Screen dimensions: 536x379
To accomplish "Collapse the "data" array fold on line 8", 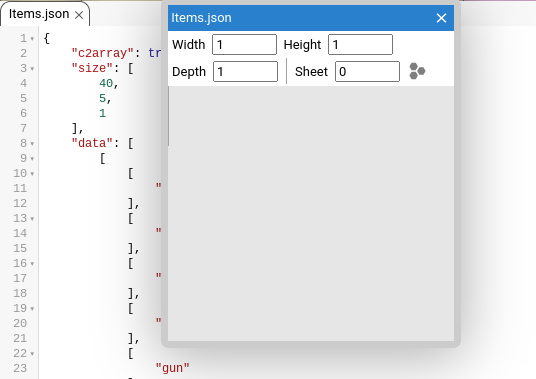I will (32, 144).
